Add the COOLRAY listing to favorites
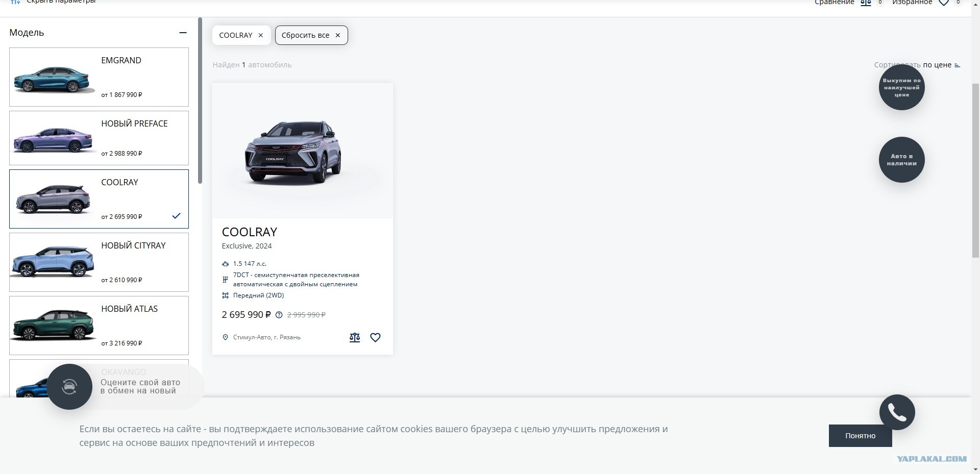The image size is (980, 474). [375, 337]
